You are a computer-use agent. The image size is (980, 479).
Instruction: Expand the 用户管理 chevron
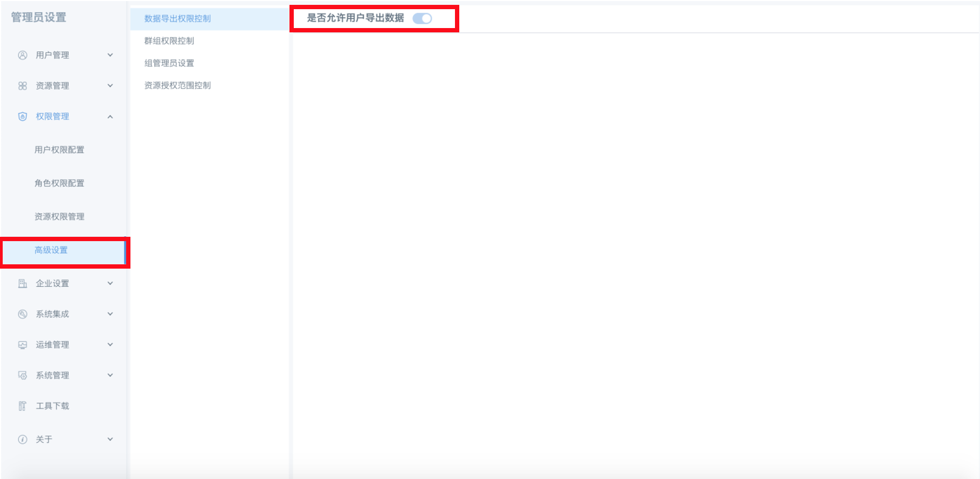click(111, 55)
